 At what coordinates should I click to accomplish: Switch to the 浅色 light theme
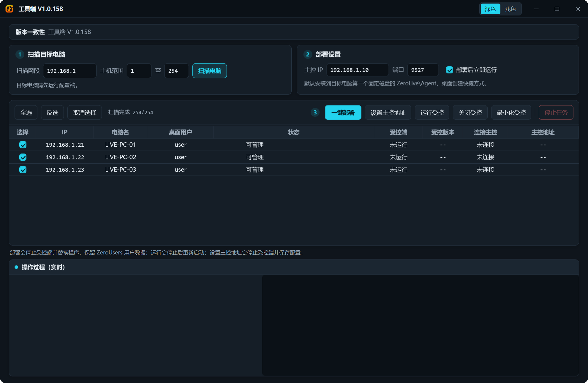[510, 9]
